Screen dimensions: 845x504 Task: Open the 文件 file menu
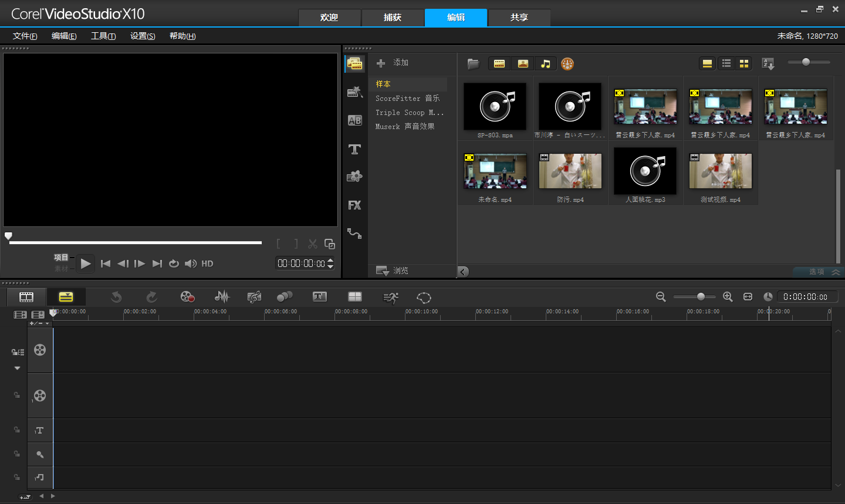[25, 36]
